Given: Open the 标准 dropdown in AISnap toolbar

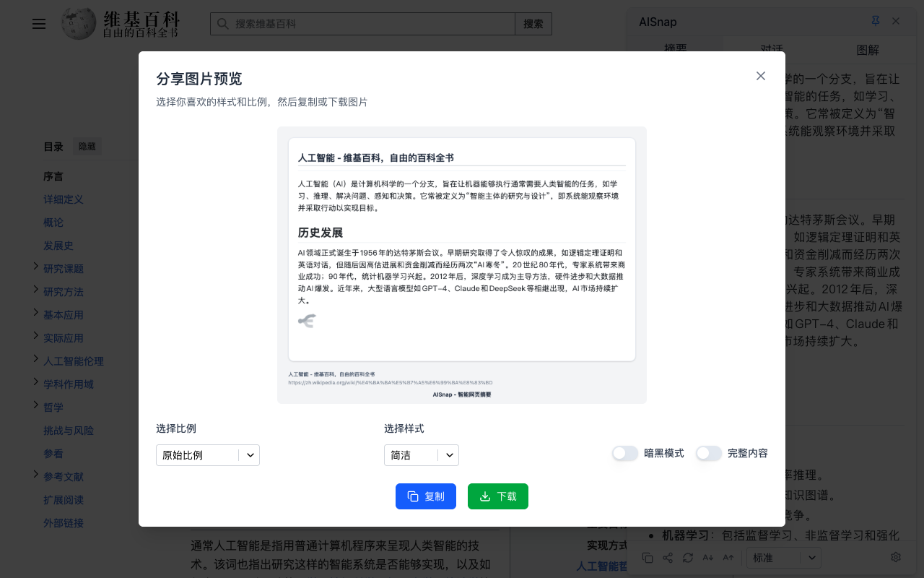Looking at the screenshot, I should pos(784,558).
